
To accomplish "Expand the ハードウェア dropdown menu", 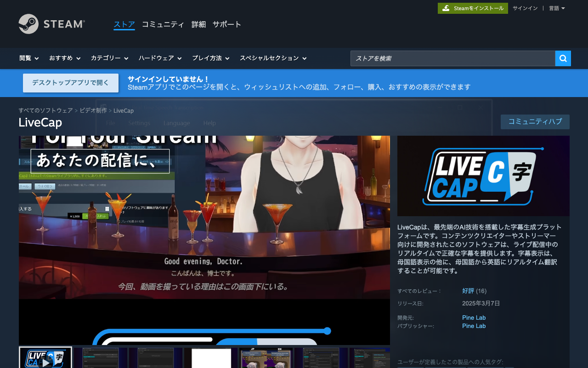I will coord(160,58).
